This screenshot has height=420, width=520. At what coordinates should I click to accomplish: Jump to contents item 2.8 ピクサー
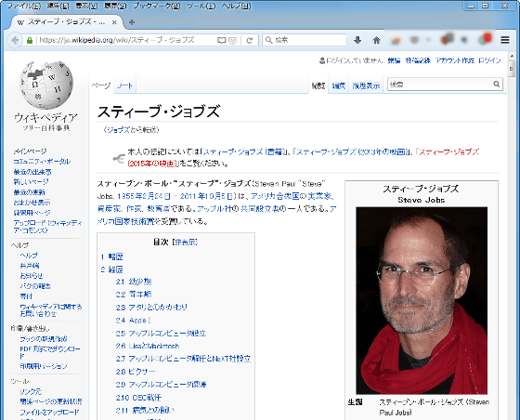pos(136,372)
